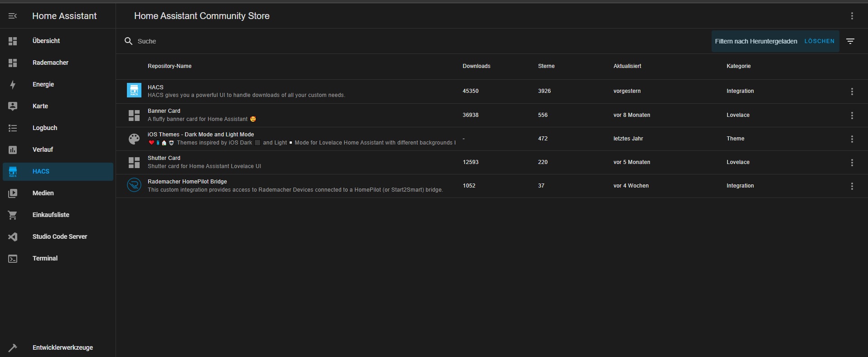The width and height of the screenshot is (868, 357).
Task: Open the Rademacher HomePilot Bridge repository
Action: pos(187,182)
